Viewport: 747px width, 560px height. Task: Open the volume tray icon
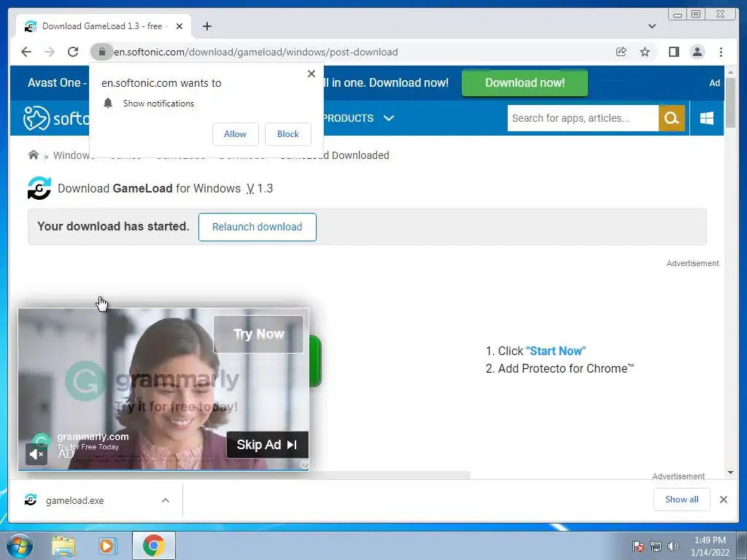click(673, 546)
